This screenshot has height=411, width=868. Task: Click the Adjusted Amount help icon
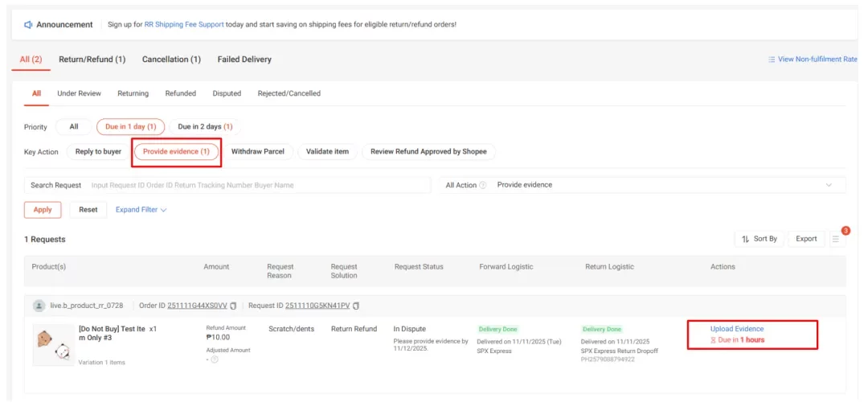coord(215,360)
